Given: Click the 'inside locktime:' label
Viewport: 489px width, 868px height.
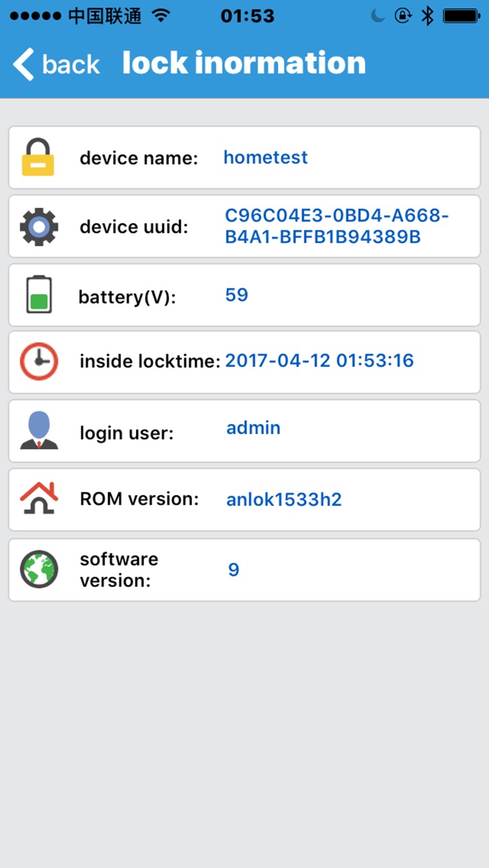Looking at the screenshot, I should (x=150, y=361).
